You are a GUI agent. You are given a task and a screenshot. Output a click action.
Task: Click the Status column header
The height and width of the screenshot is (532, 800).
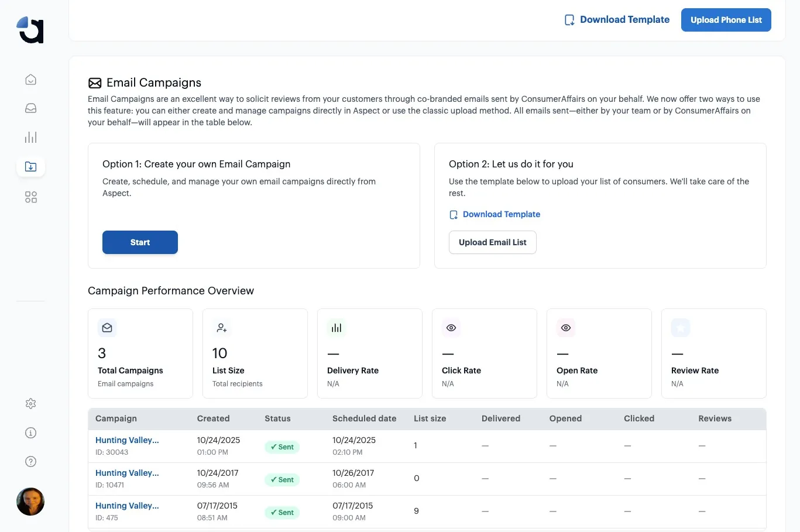(x=277, y=418)
